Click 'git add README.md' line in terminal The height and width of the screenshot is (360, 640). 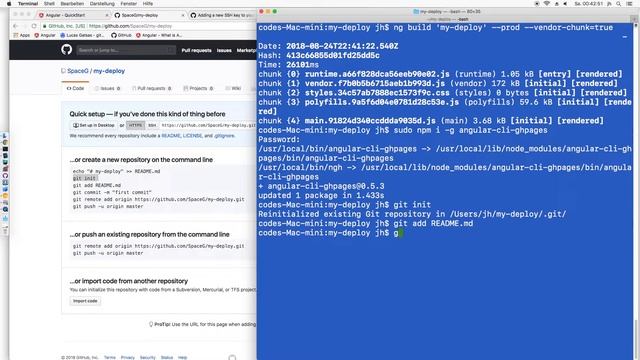433,224
